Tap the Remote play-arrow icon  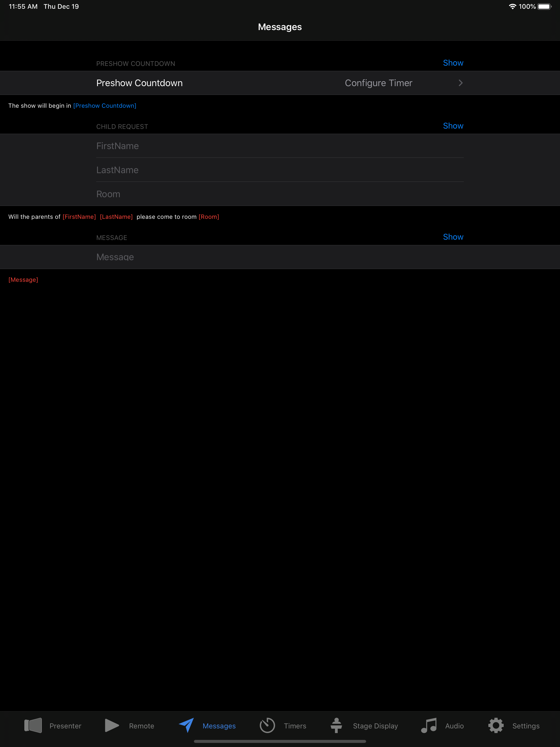(112, 725)
